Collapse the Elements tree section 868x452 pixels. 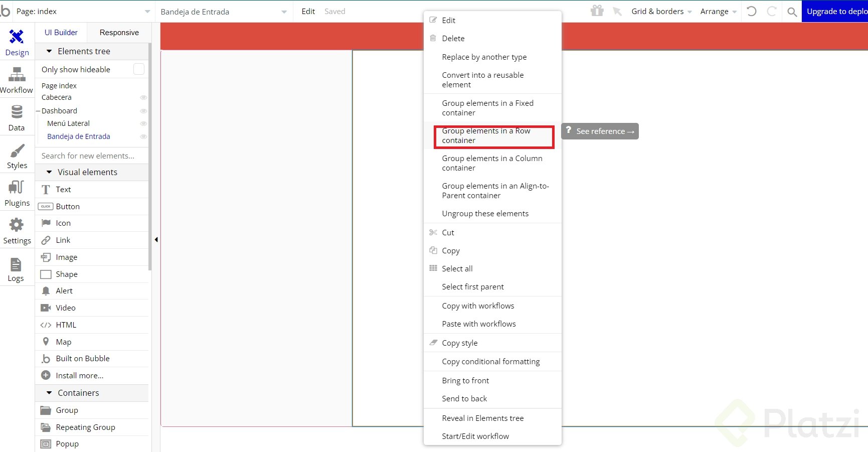pos(49,51)
